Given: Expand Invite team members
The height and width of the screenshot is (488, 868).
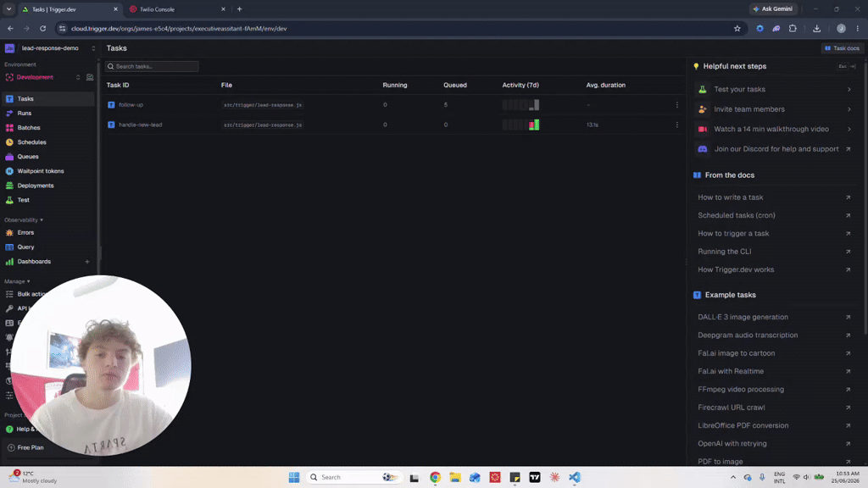Looking at the screenshot, I should click(x=774, y=109).
